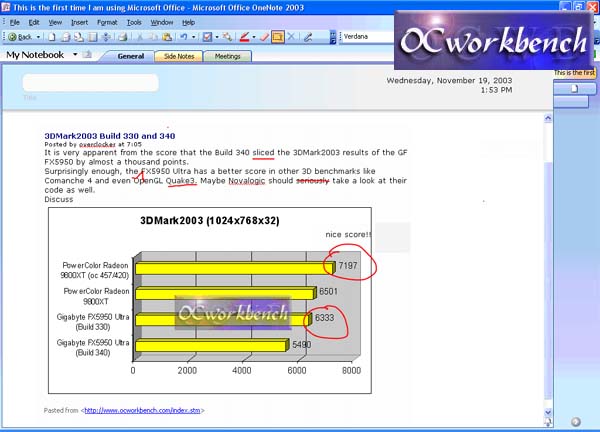Click the New page toolbar icon

[52, 37]
